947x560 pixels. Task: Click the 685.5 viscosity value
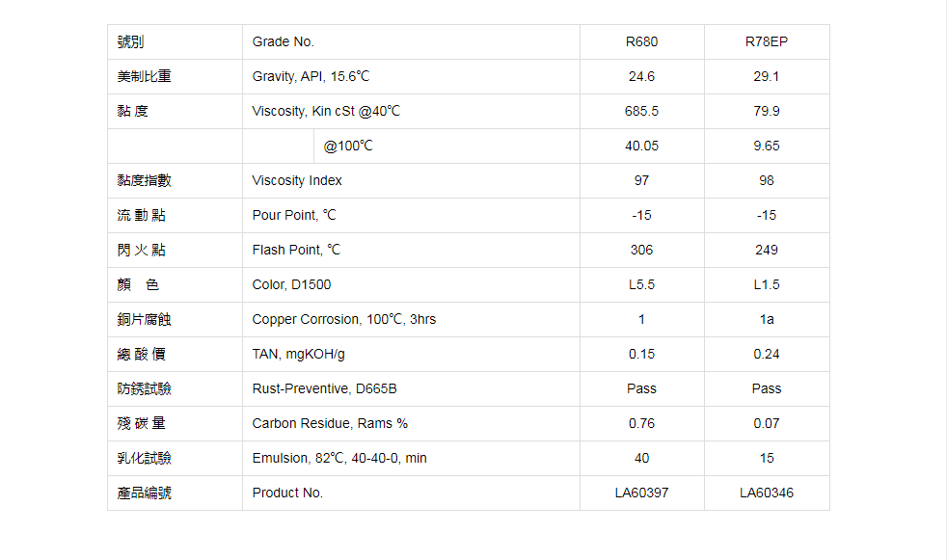[641, 111]
